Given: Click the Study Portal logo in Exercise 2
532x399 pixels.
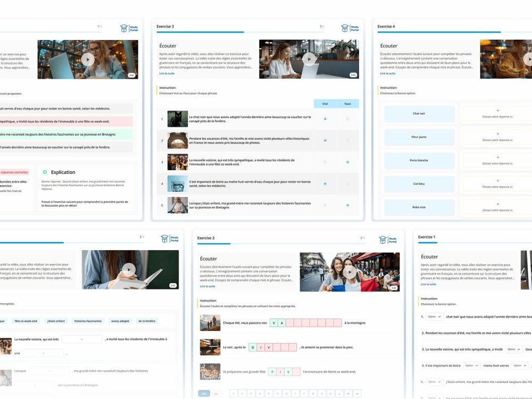Looking at the screenshot, I should (x=388, y=240).
